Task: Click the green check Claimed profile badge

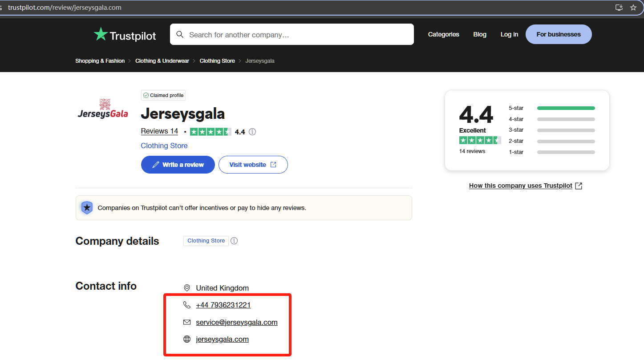Action: (x=163, y=95)
